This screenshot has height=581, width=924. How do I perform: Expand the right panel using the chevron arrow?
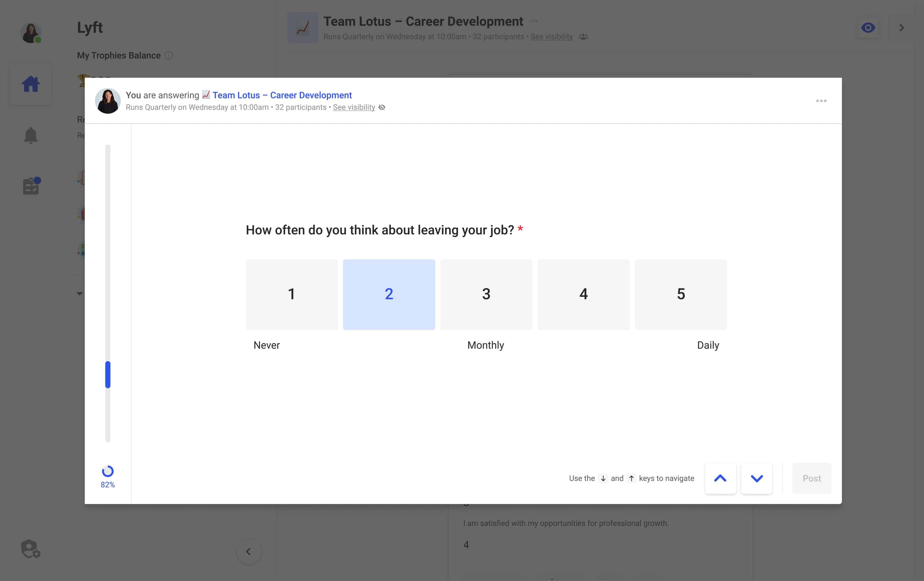pyautogui.click(x=902, y=27)
